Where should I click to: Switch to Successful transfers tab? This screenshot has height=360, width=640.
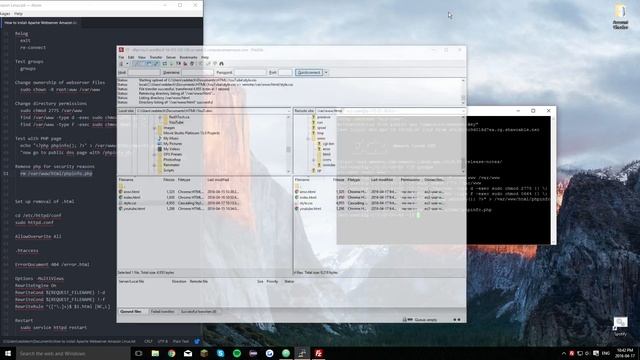click(x=199, y=311)
